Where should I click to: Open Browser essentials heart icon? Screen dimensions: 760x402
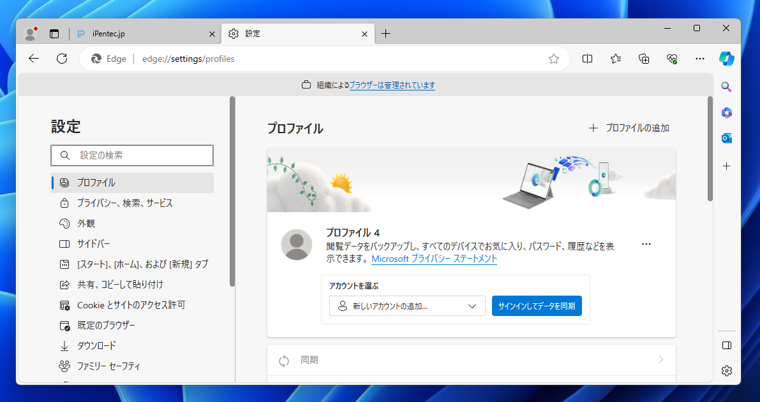coord(672,59)
